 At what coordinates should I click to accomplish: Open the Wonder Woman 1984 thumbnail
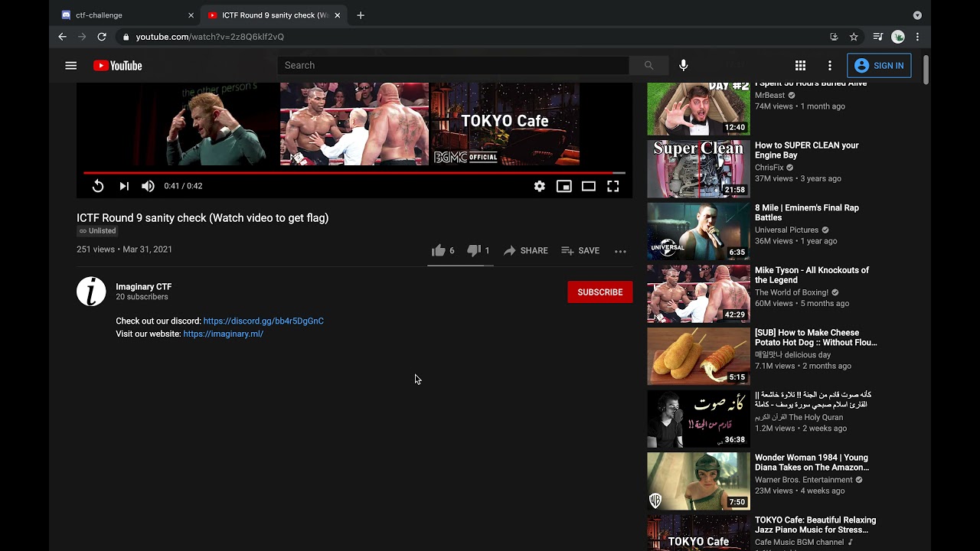[x=698, y=481]
